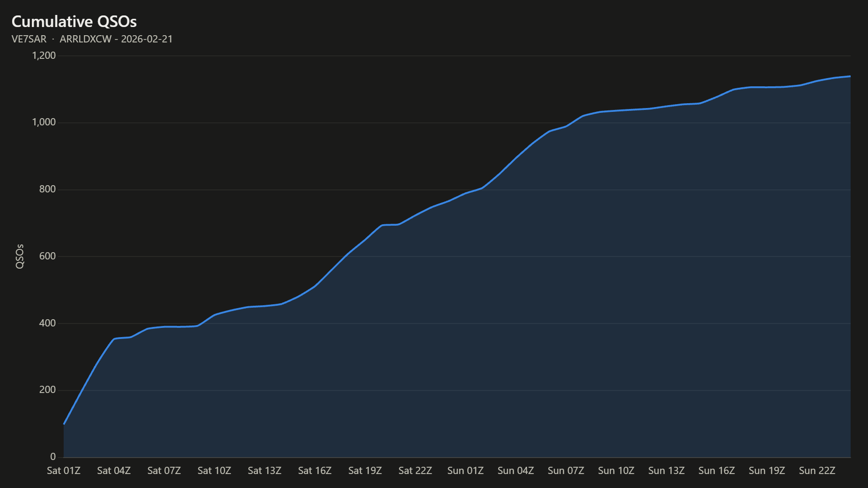Click the 200 y-axis label
Screen dimensions: 868x488
pyautogui.click(x=47, y=390)
